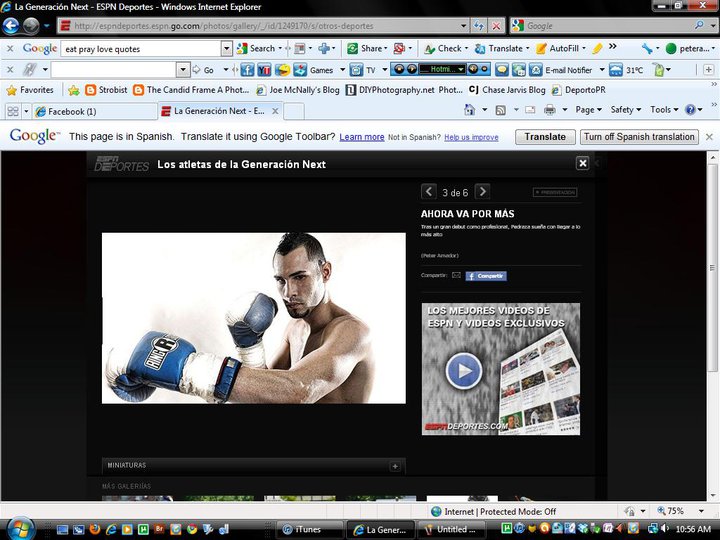This screenshot has height=540, width=720.
Task: Open the Favorites panel
Action: click(30, 90)
